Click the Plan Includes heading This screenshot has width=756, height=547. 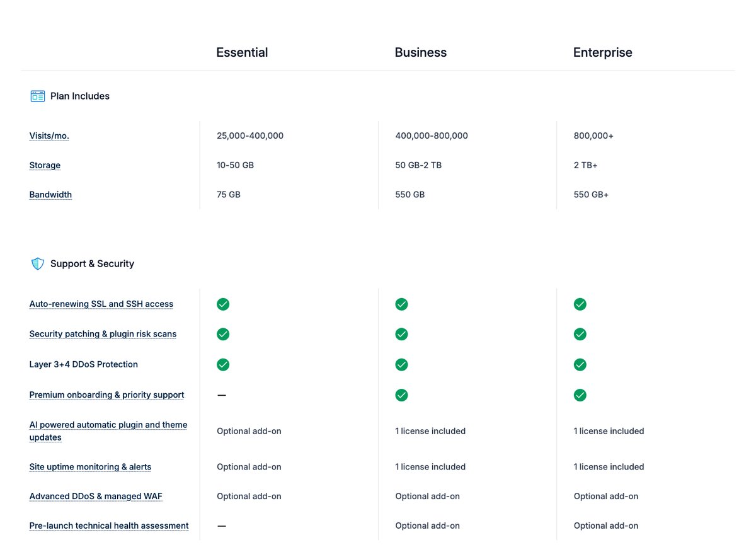(80, 96)
